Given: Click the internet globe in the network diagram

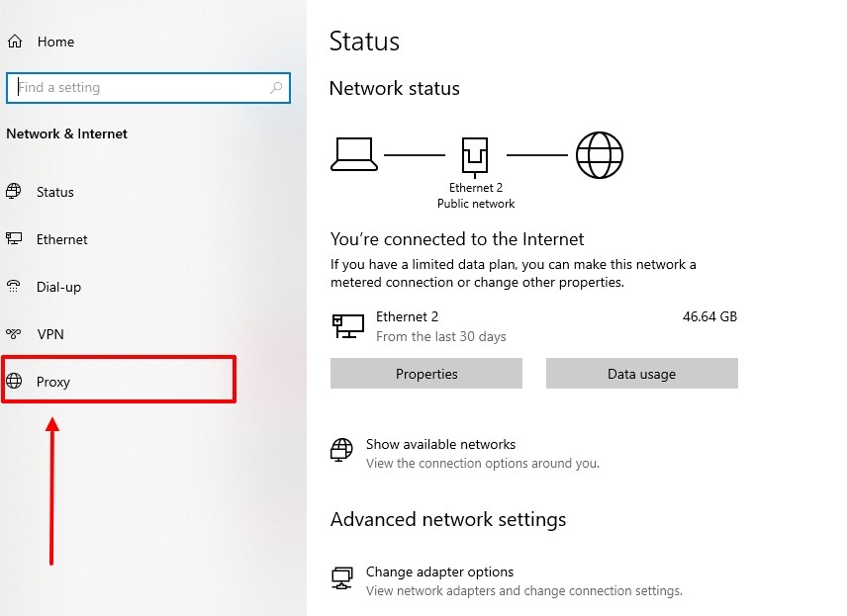Looking at the screenshot, I should (600, 154).
